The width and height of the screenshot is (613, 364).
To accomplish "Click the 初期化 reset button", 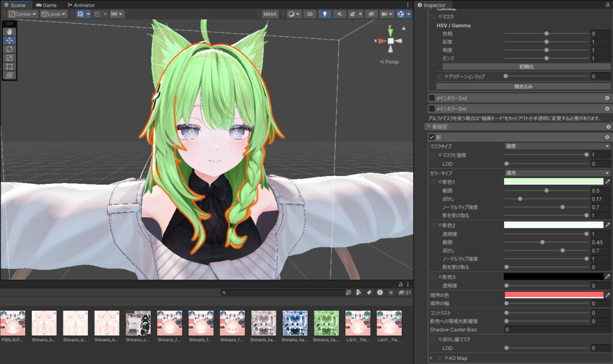I will 526,66.
